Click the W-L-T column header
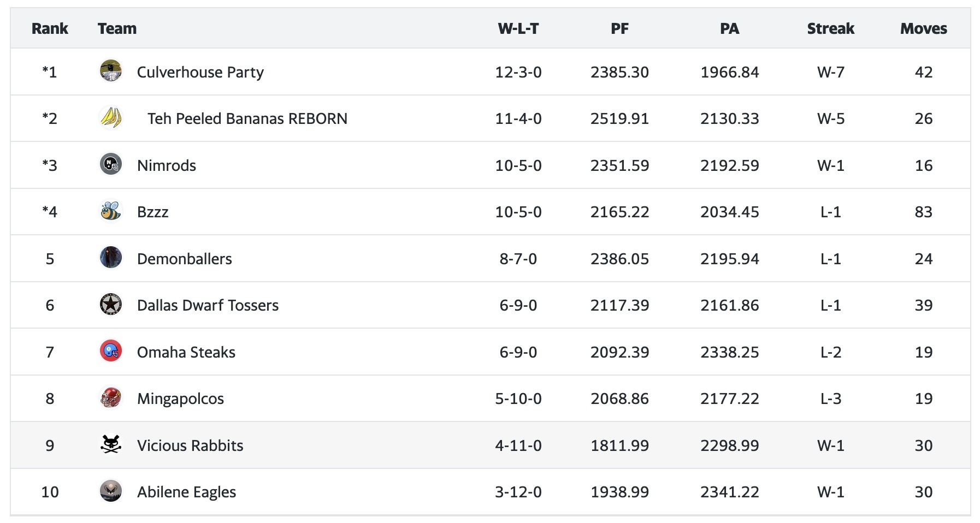 point(517,28)
